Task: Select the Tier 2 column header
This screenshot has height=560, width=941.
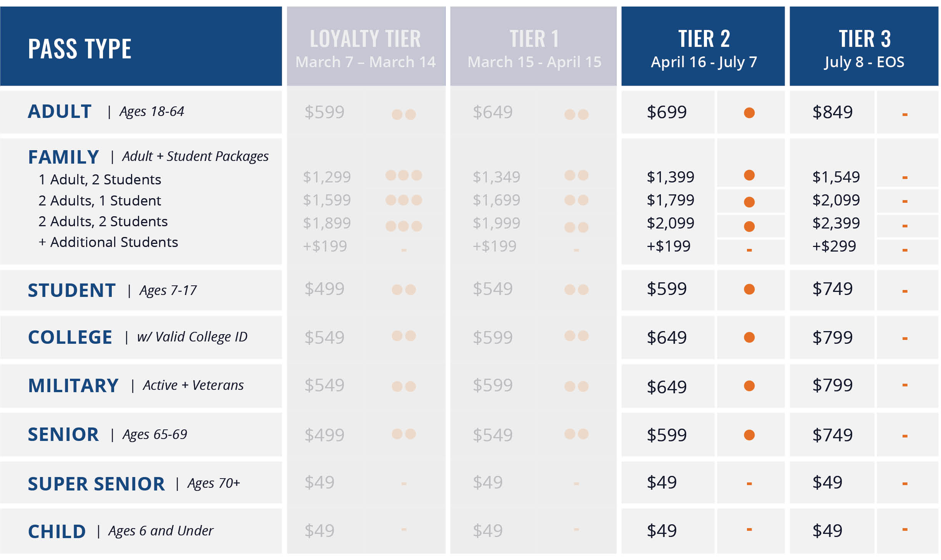Action: click(x=703, y=46)
